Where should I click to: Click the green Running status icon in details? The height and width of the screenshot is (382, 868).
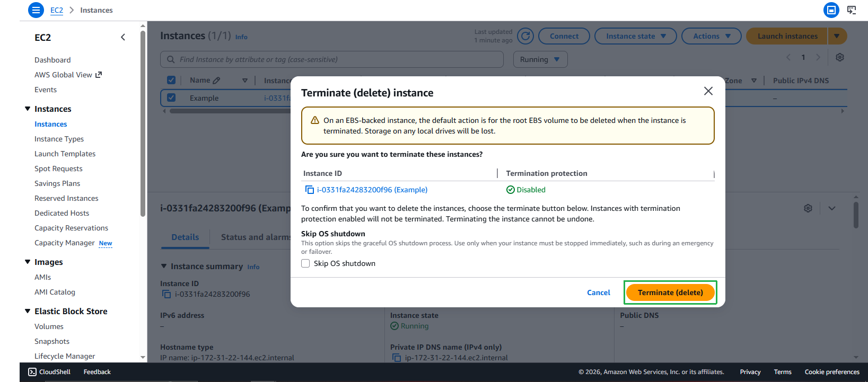pos(394,326)
